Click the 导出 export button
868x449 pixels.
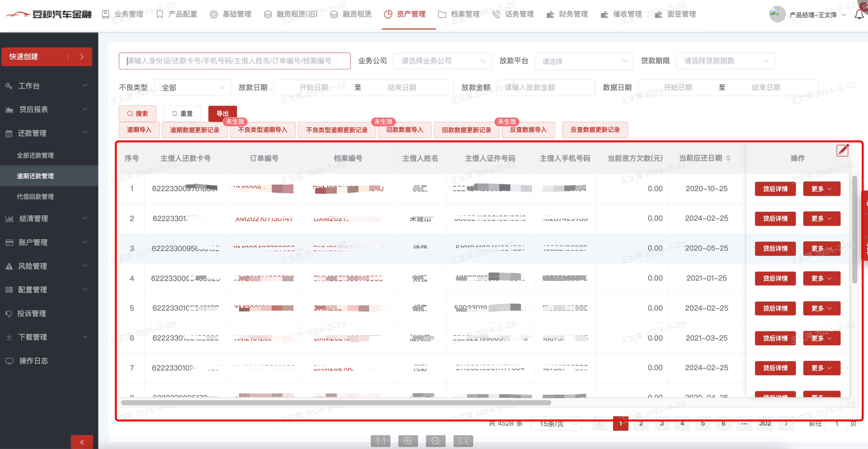coord(222,114)
